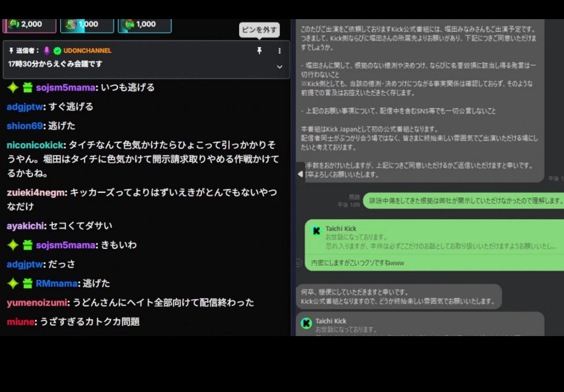Click gift badge beside いつも逃げる message

(28, 87)
